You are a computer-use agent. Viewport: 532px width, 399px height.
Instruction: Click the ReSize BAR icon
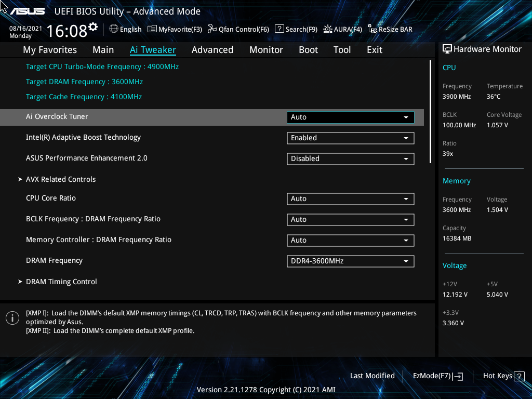pos(373,29)
